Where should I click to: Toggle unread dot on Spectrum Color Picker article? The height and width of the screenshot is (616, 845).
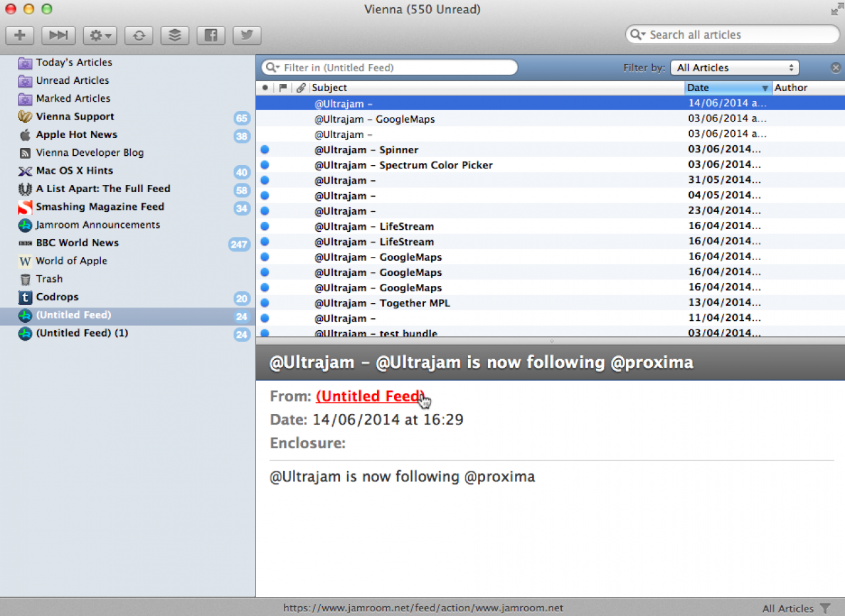point(265,165)
